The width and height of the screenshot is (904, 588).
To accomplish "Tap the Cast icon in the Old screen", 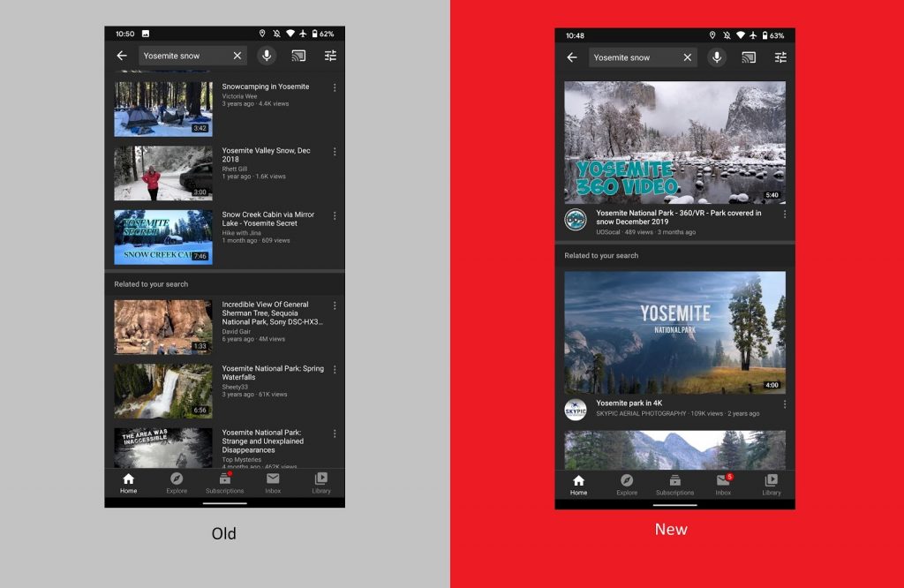I will [x=298, y=56].
